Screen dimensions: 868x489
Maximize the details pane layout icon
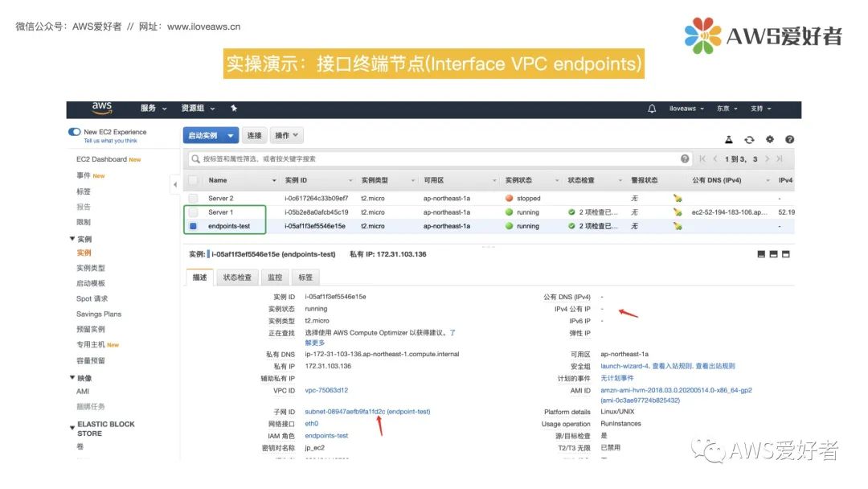785,254
